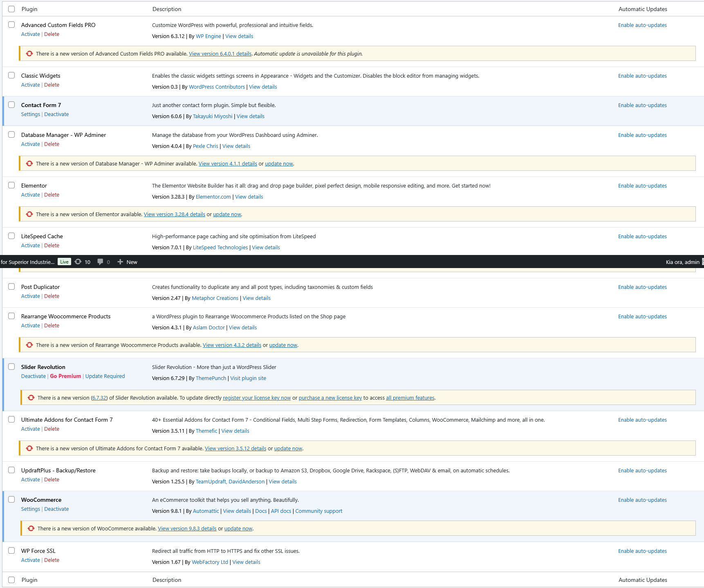Select LiteSpeed Cache checkbox
Image resolution: width=704 pixels, height=588 pixels.
point(11,236)
